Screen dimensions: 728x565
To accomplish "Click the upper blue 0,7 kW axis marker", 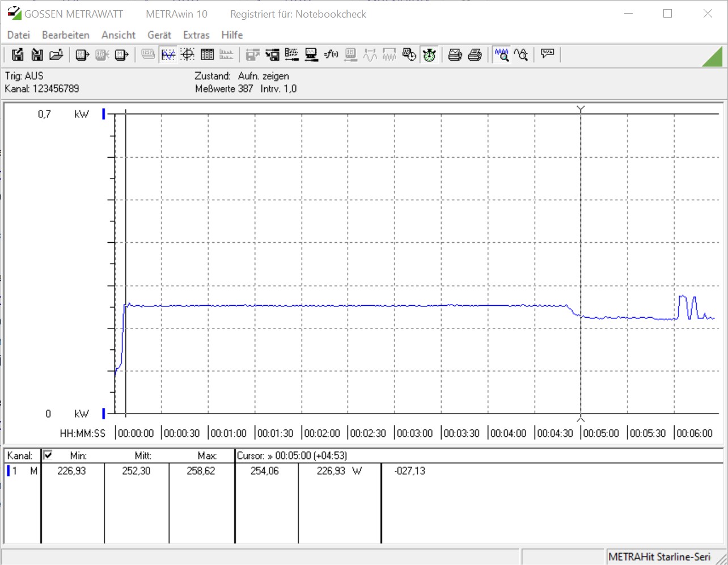I will coord(104,114).
